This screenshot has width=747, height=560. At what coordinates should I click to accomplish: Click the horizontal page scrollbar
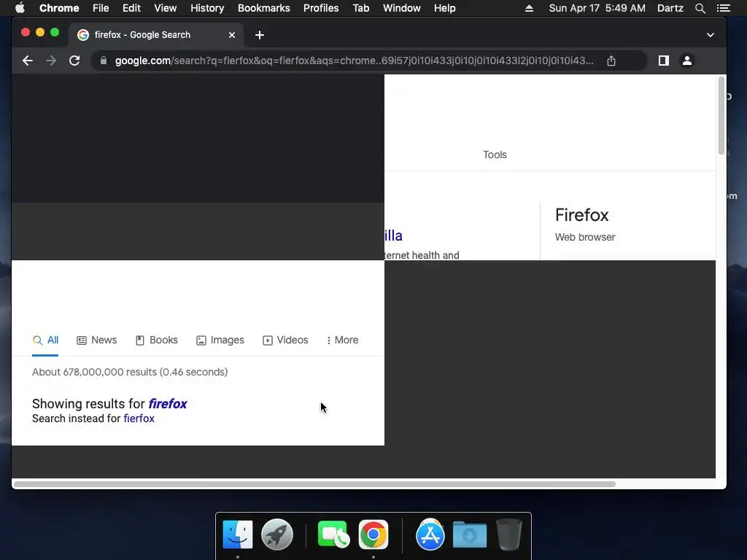click(x=314, y=484)
